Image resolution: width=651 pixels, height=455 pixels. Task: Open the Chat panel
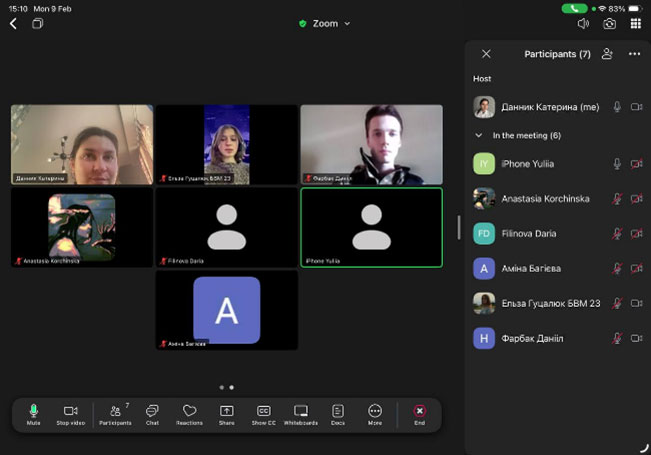point(152,414)
